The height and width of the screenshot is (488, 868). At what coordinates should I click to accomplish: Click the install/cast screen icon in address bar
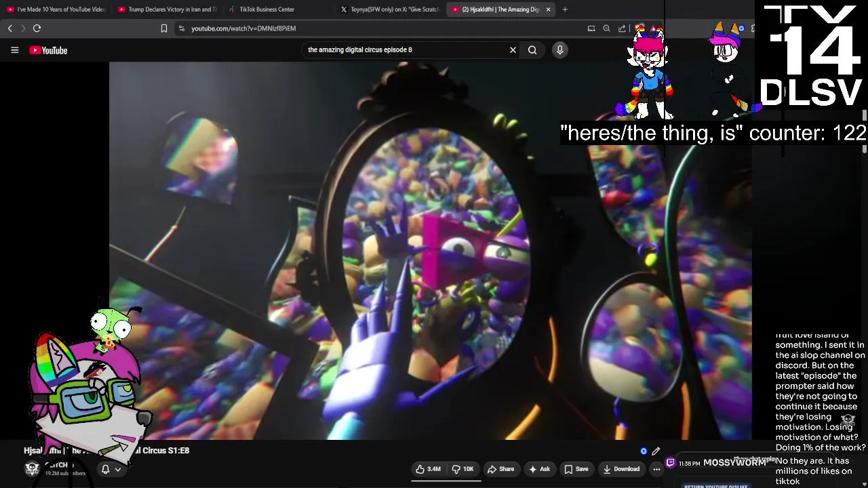point(591,28)
